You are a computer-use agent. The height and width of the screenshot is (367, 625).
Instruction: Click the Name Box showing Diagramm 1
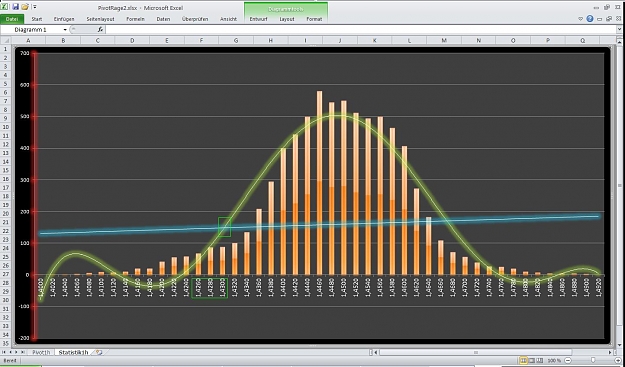click(x=32, y=30)
